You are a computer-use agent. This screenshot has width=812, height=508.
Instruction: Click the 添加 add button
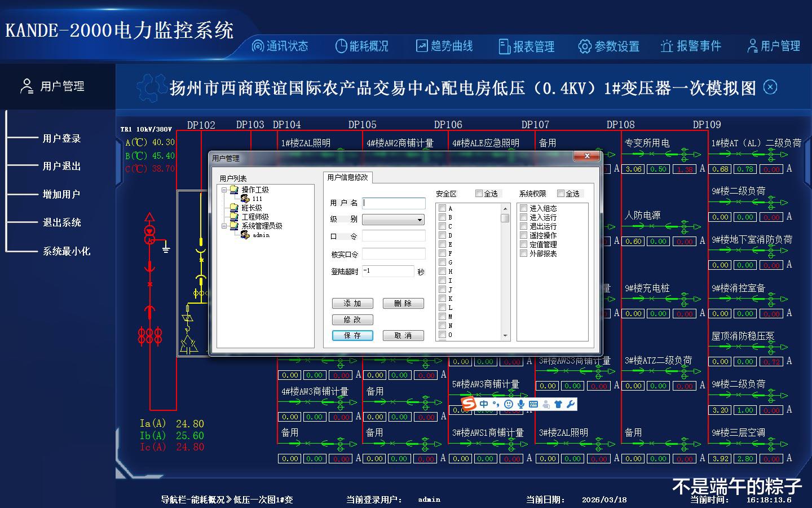click(x=352, y=303)
